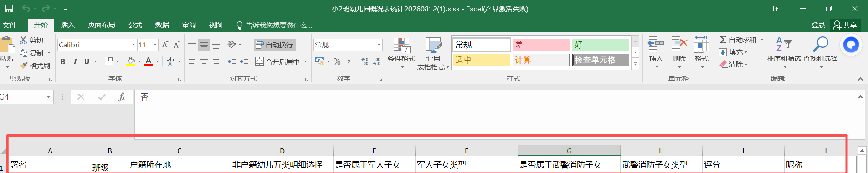This screenshot has width=868, height=173.
Task: Open 格式 cells menu
Action: [702, 53]
